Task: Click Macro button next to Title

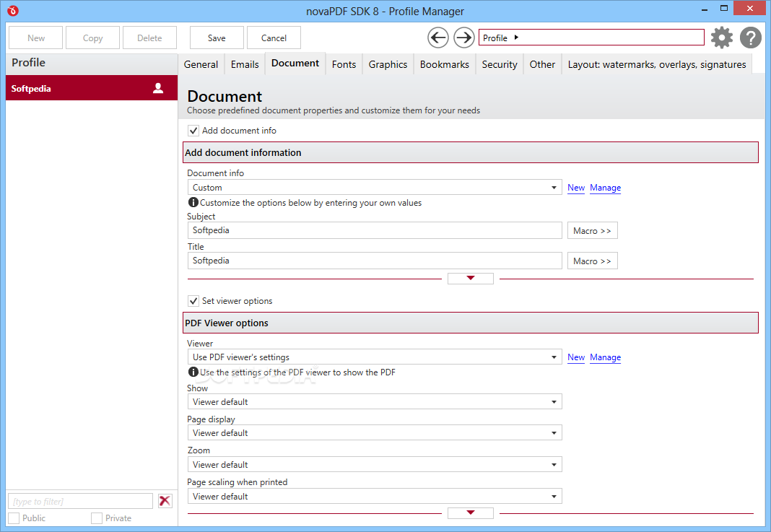Action: click(593, 261)
